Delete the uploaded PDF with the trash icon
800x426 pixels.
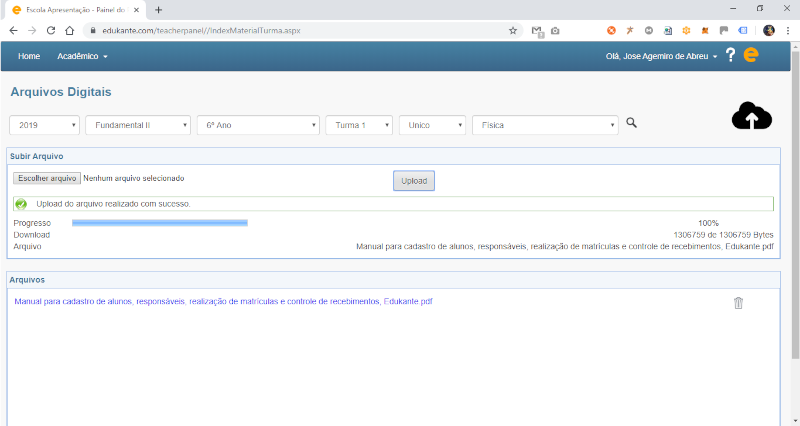[x=738, y=303]
